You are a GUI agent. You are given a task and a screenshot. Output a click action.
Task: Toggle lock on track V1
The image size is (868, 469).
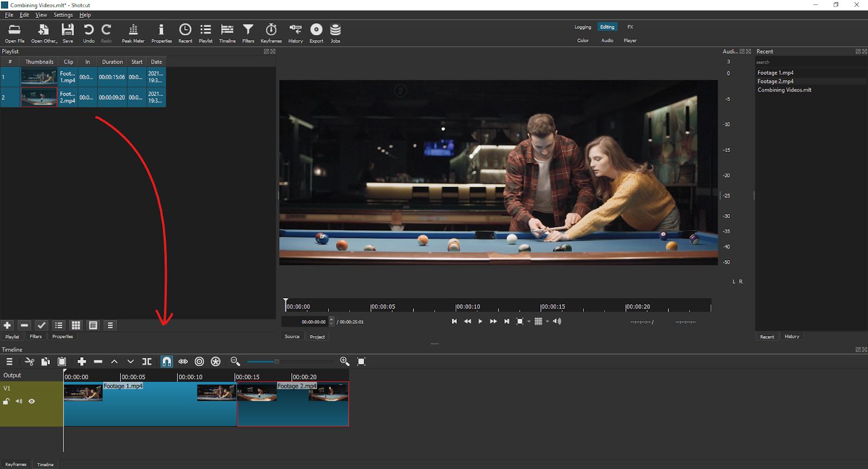pos(6,402)
